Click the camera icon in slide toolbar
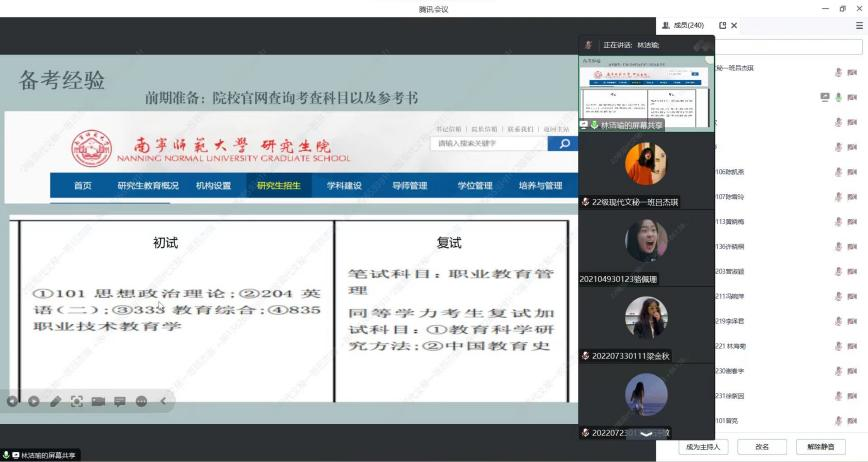868x462 pixels. (98, 401)
